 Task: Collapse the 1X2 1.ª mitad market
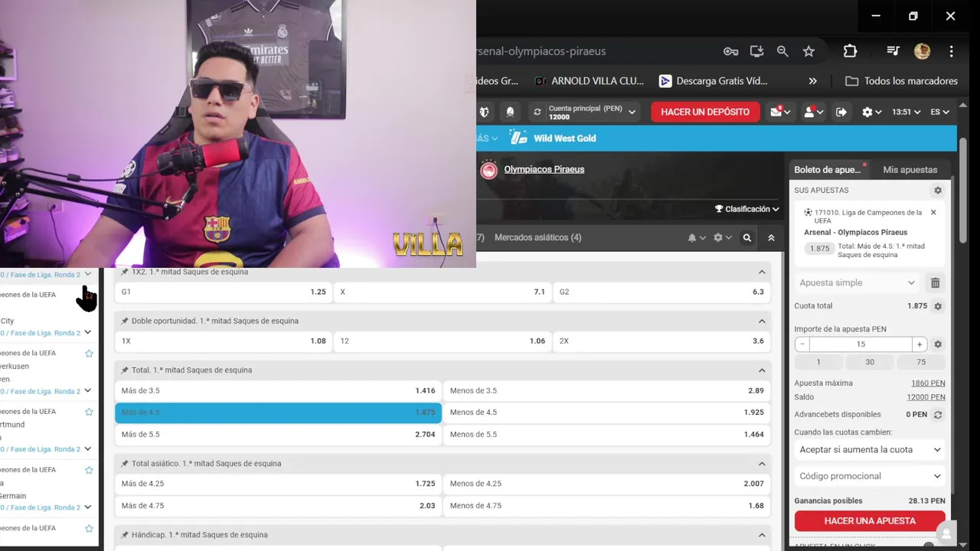762,272
